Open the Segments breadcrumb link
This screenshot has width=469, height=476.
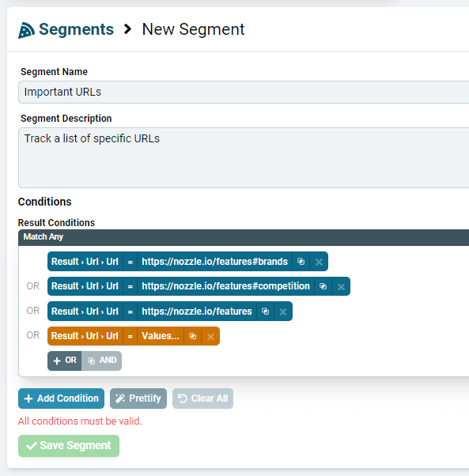76,29
